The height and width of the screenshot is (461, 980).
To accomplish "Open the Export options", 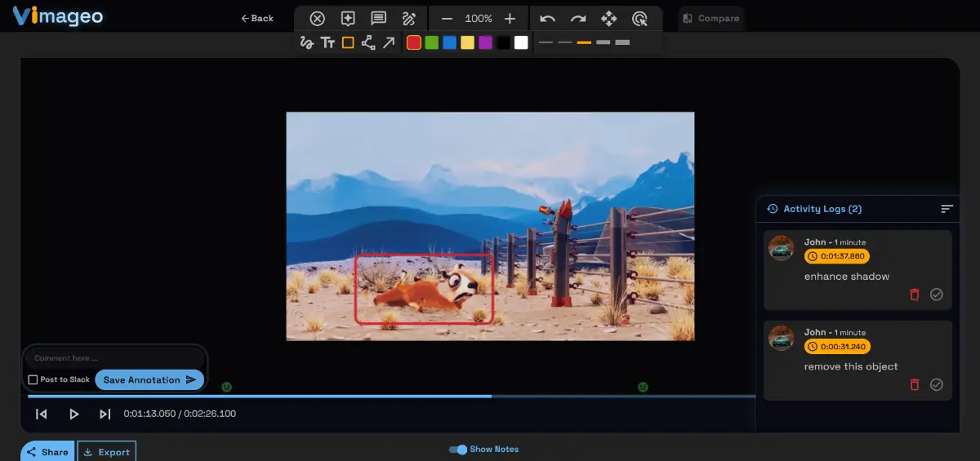I will click(x=107, y=452).
